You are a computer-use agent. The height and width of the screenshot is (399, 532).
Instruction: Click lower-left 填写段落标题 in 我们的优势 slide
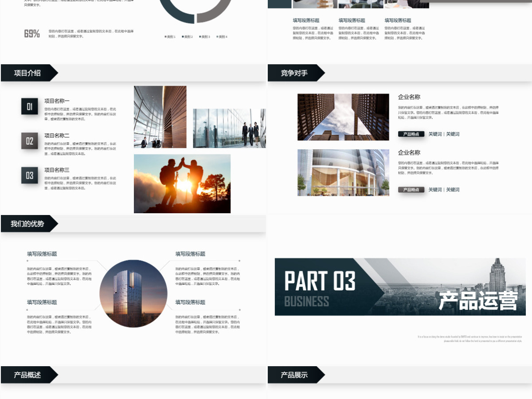pos(42,302)
